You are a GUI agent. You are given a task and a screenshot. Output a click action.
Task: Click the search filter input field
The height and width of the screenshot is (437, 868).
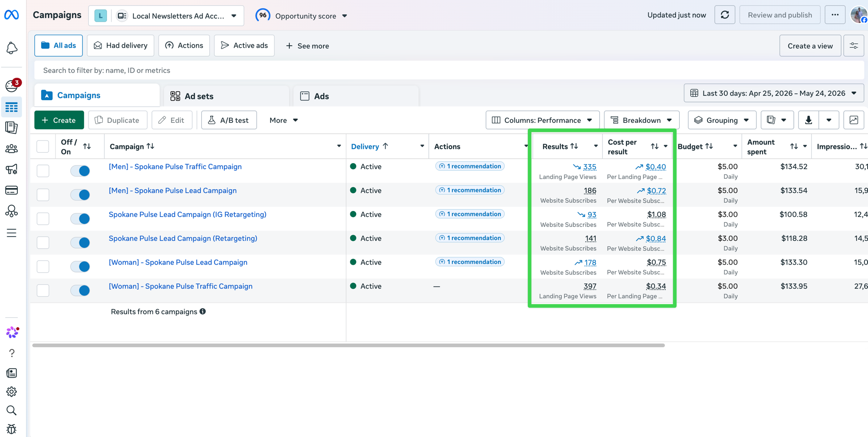[x=449, y=70]
